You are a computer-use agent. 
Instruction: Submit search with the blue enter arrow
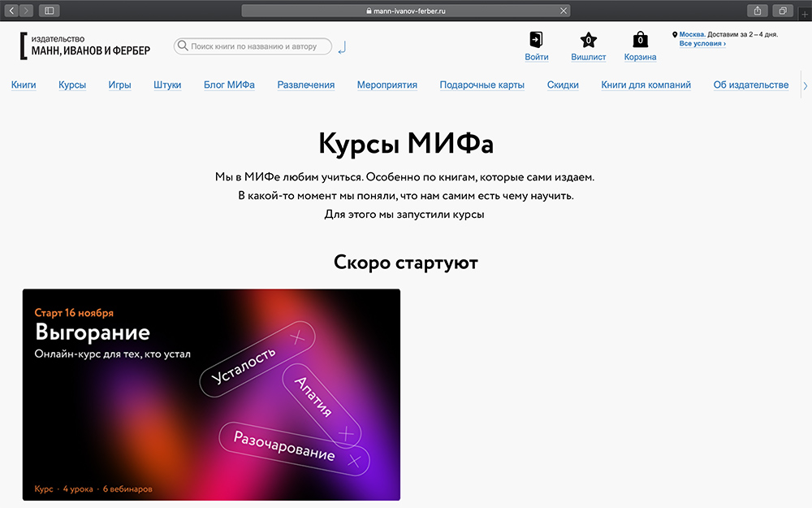[x=342, y=48]
